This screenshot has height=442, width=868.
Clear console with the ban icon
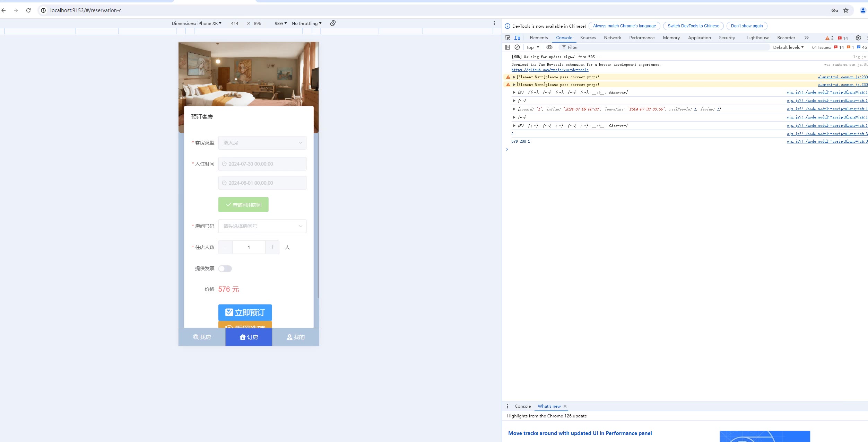(x=517, y=47)
